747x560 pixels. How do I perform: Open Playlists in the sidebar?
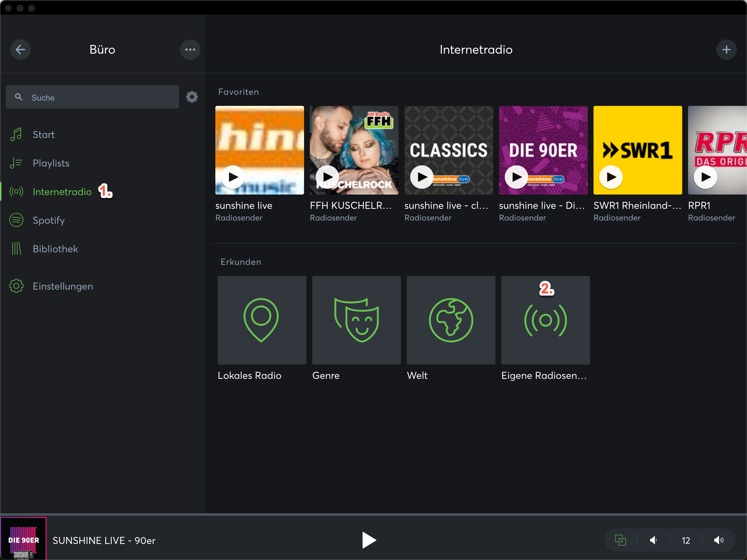[51, 163]
